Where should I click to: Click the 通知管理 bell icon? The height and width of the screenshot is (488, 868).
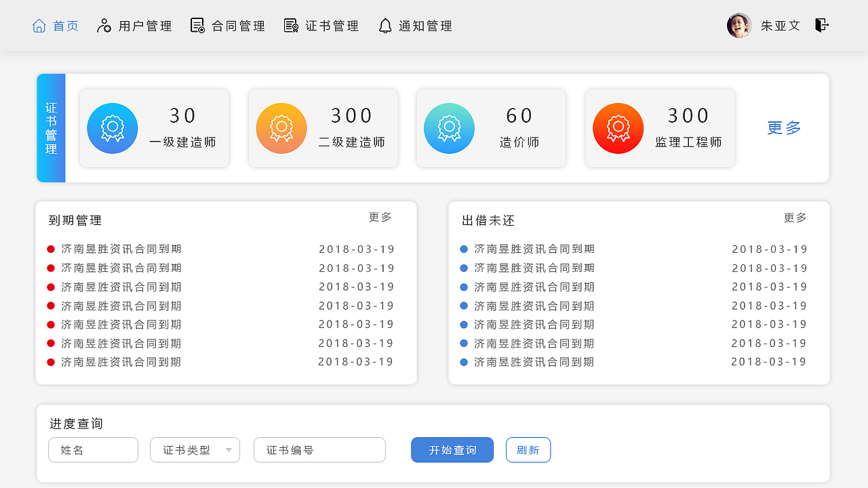click(385, 25)
